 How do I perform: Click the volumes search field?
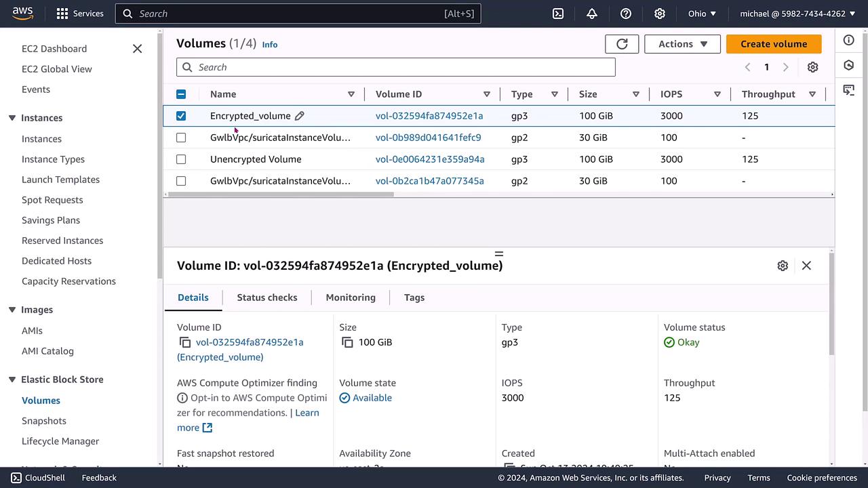(x=396, y=67)
